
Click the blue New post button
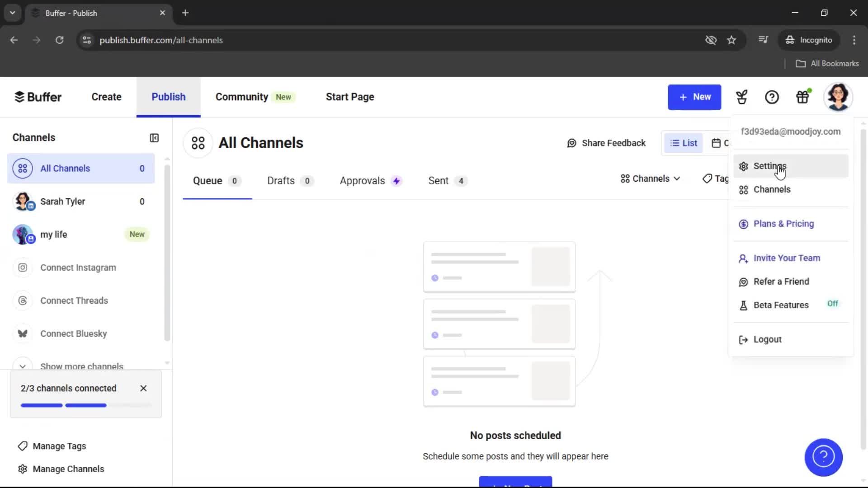pyautogui.click(x=694, y=97)
